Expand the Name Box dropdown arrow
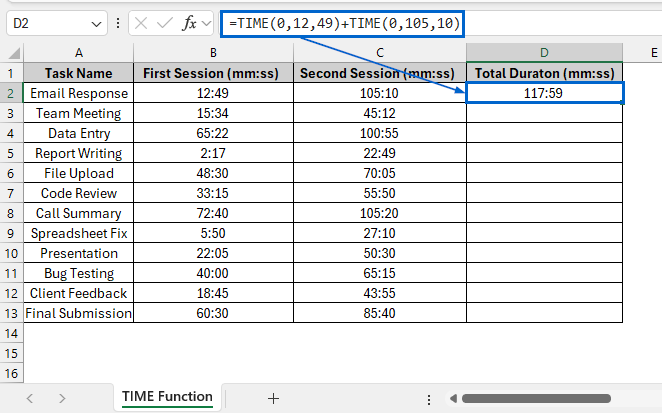The image size is (662, 413). pyautogui.click(x=96, y=24)
